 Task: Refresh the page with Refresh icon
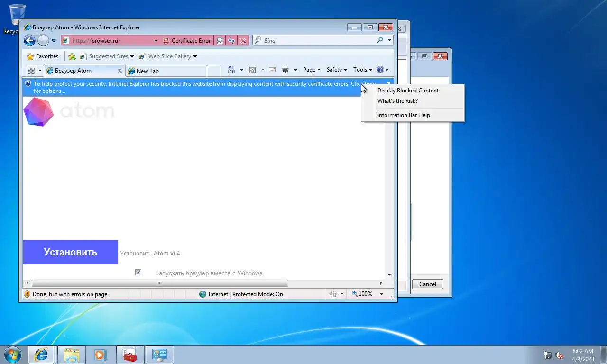point(231,41)
